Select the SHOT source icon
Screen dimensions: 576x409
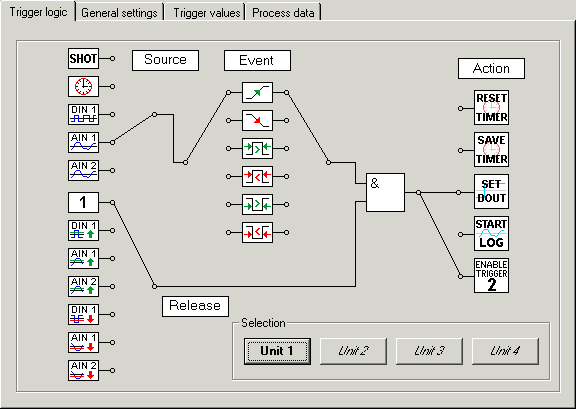(83, 58)
